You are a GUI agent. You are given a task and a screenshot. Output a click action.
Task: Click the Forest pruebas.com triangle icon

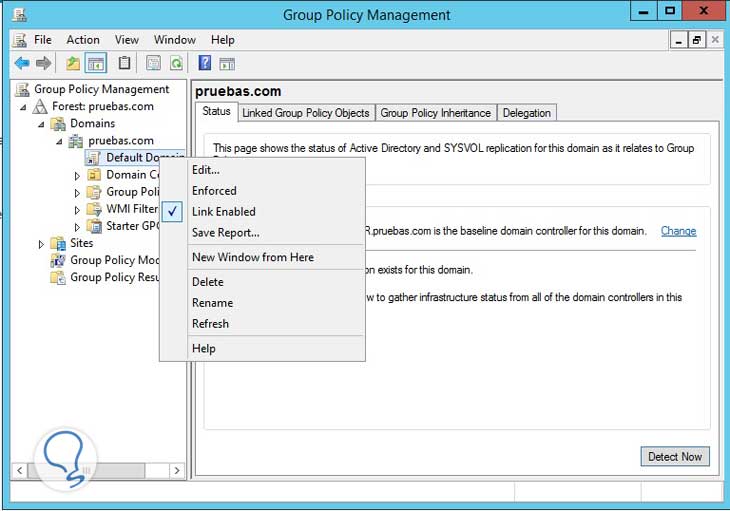pos(40,107)
